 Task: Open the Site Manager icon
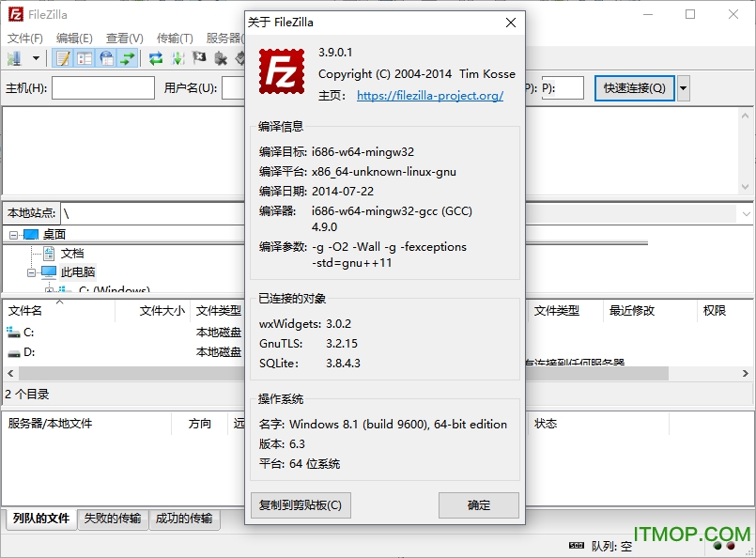tap(15, 58)
